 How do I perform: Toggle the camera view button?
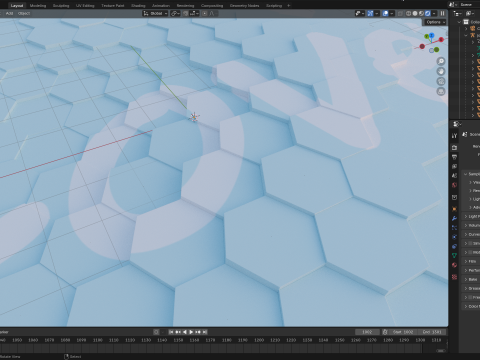click(x=441, y=81)
